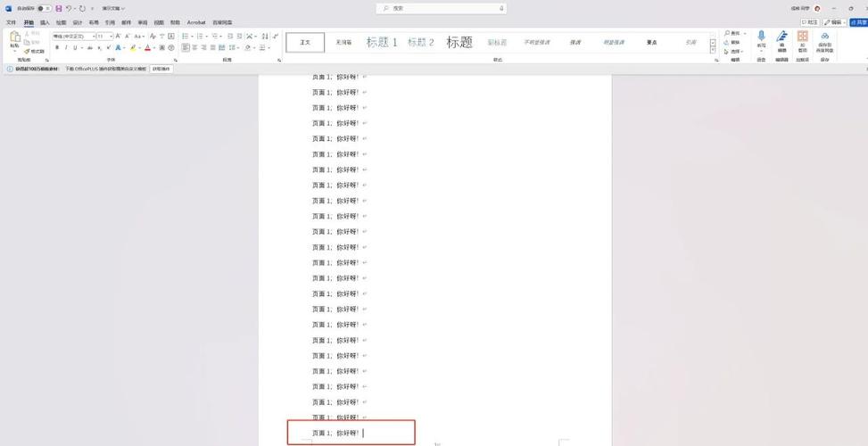
Task: Increase paragraph indent
Action: click(240, 36)
